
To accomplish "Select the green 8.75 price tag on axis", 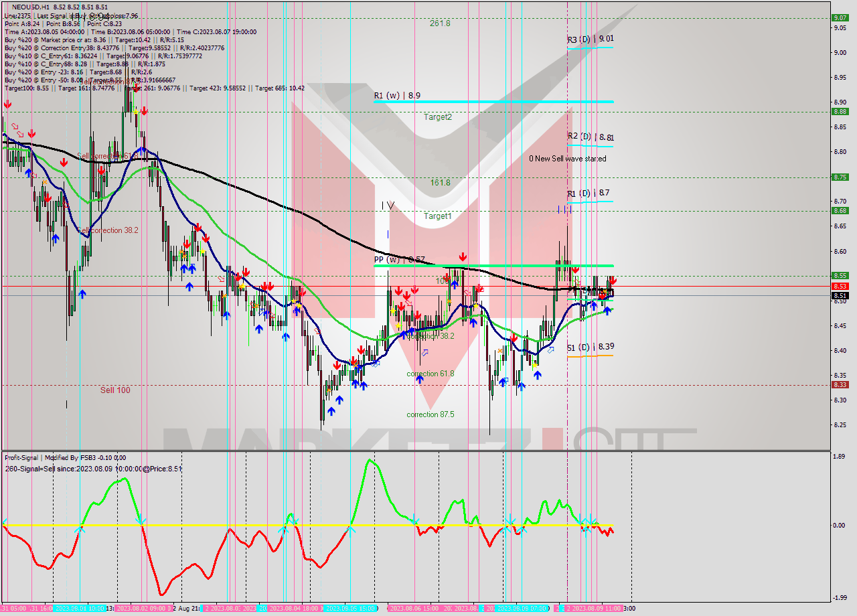I will tap(840, 177).
